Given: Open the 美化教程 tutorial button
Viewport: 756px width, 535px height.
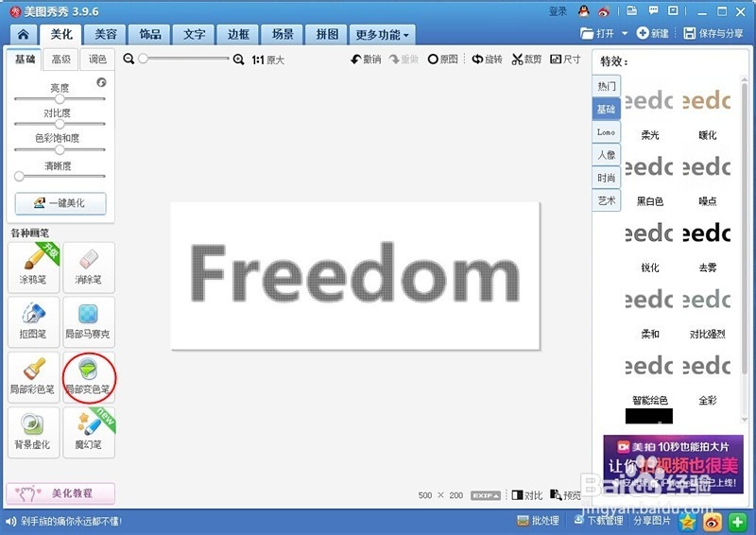Looking at the screenshot, I should (x=60, y=493).
